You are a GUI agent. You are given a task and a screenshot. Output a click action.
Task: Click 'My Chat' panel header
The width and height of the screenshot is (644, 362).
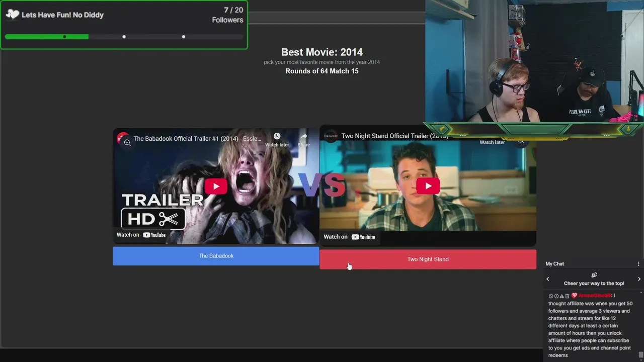[555, 264]
